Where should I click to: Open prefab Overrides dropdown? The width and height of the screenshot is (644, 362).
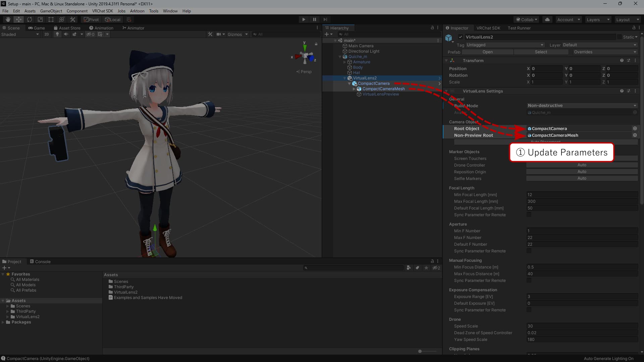pyautogui.click(x=605, y=52)
